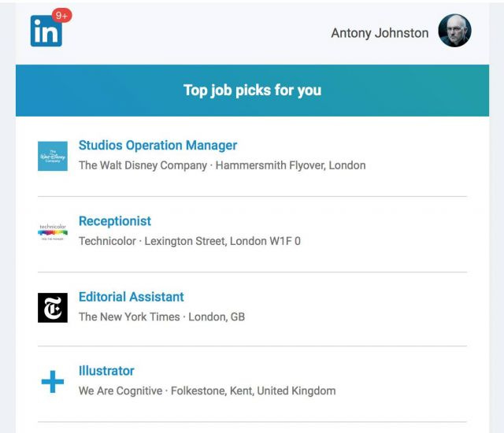Open the Receptionist job listing

(x=115, y=221)
